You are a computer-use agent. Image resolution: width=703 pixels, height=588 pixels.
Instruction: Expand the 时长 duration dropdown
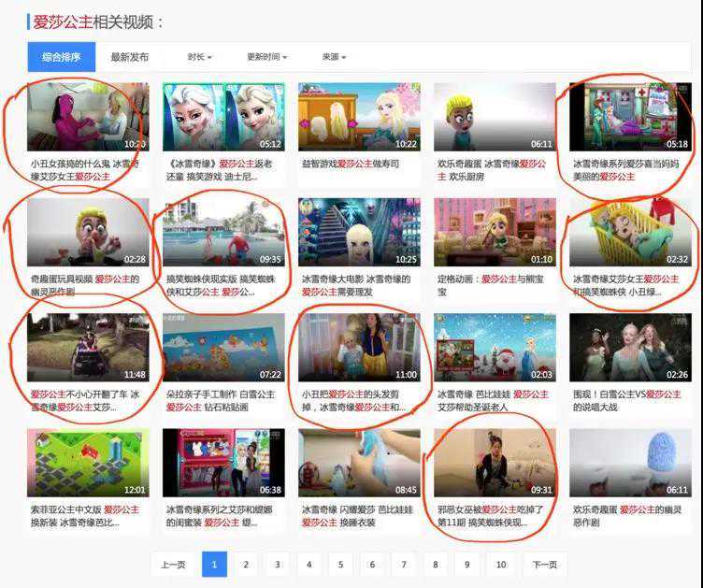199,57
